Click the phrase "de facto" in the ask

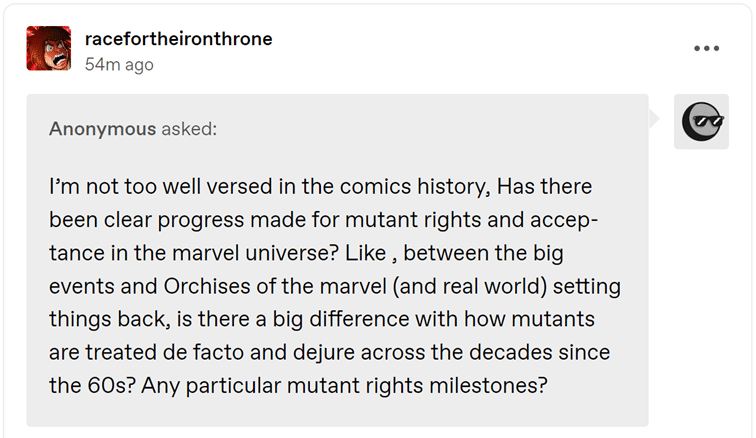pos(240,352)
